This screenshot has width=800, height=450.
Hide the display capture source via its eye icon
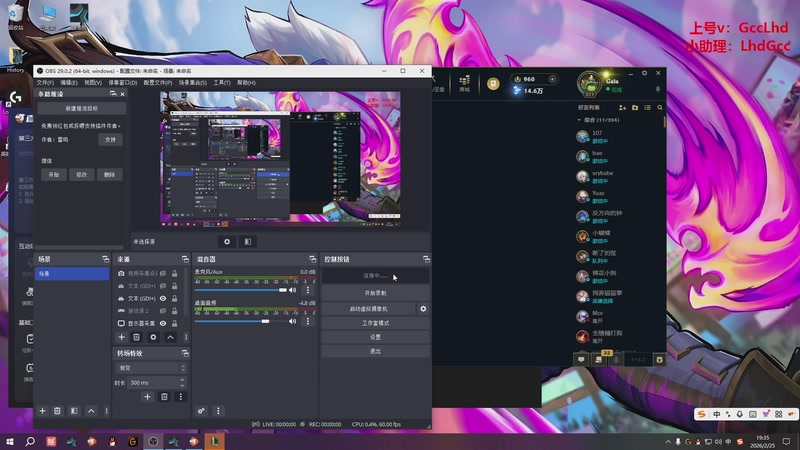pyautogui.click(x=163, y=323)
